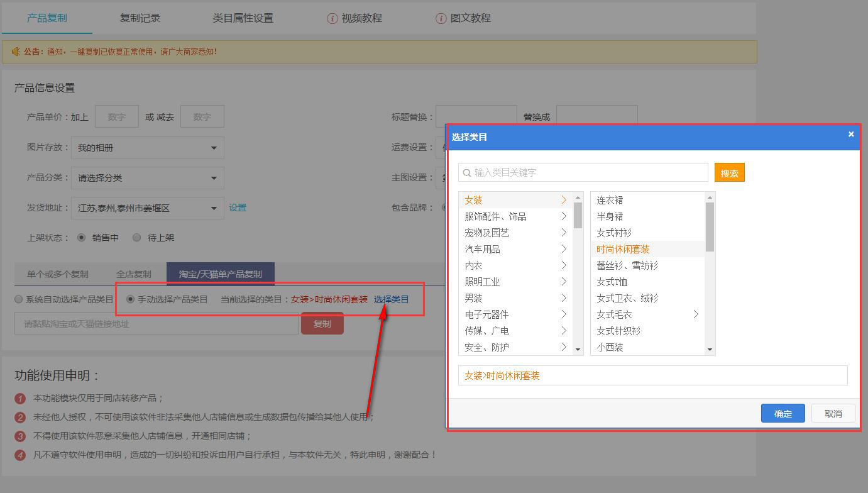Select the 待上架 radio button

[136, 238]
